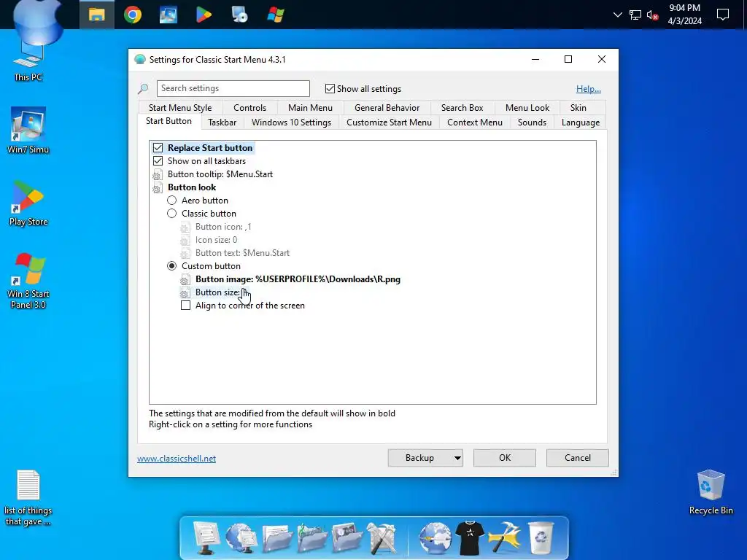Image resolution: width=747 pixels, height=560 pixels.
Task: Switch to the Controls tab
Action: tap(249, 108)
